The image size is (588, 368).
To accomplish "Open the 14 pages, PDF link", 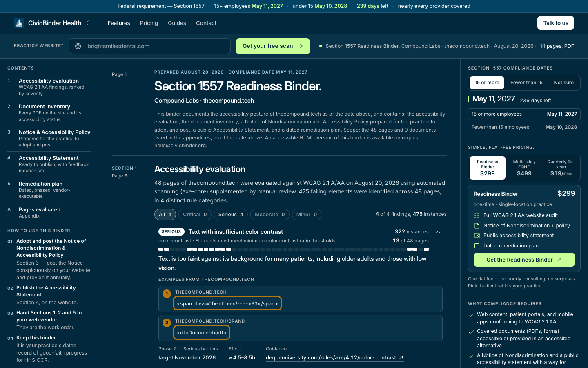I will point(557,46).
